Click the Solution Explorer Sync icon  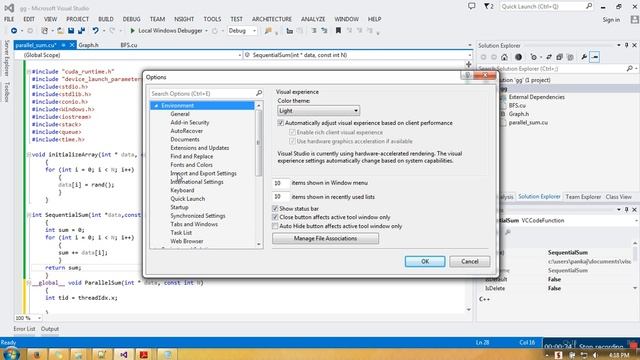549,57
